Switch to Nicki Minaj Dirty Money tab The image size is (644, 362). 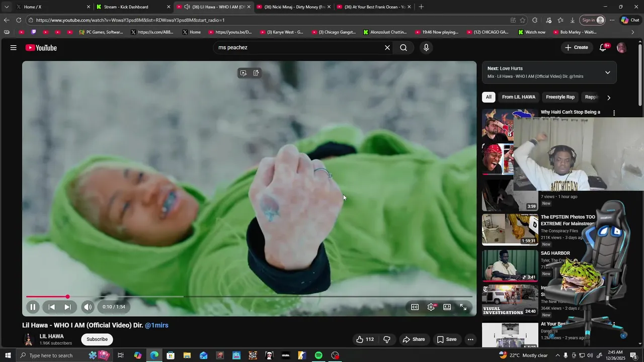pyautogui.click(x=293, y=7)
